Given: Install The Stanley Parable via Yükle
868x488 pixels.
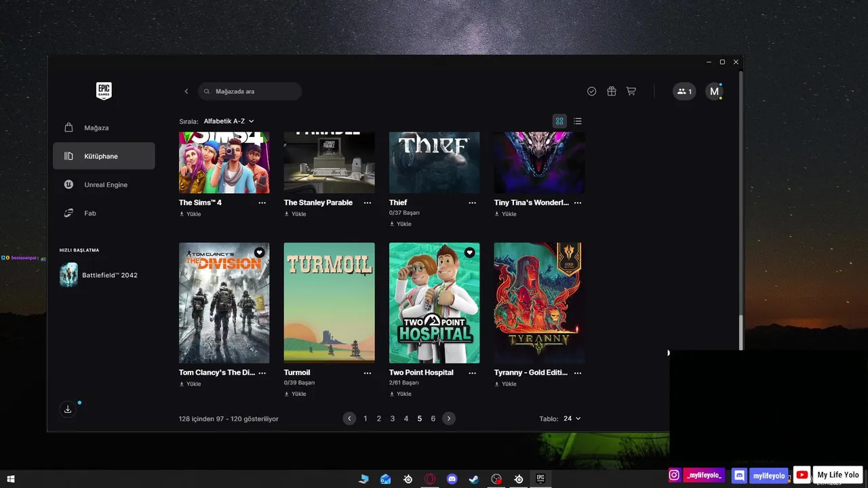Looking at the screenshot, I should tap(295, 214).
